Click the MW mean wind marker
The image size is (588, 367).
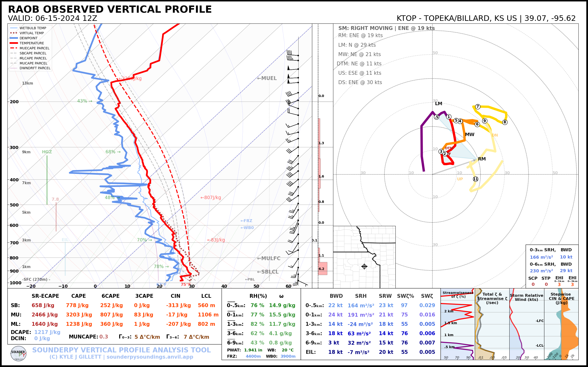point(470,134)
